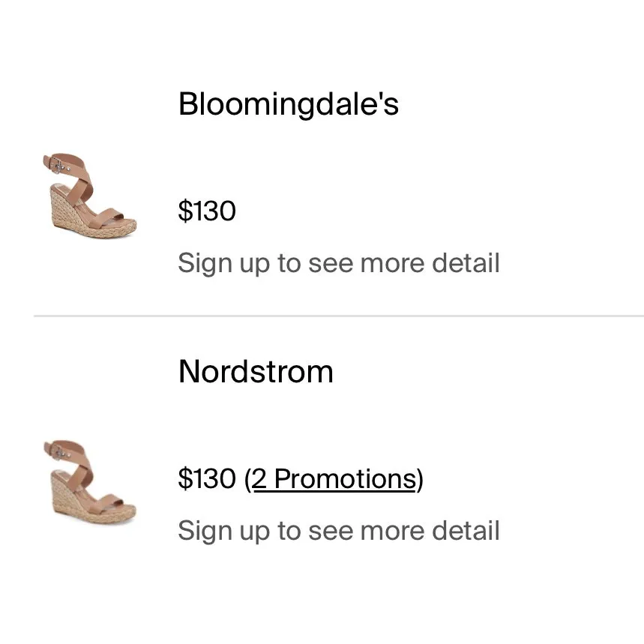Click the divider line between the listings
This screenshot has width=644, height=644.
(x=337, y=316)
